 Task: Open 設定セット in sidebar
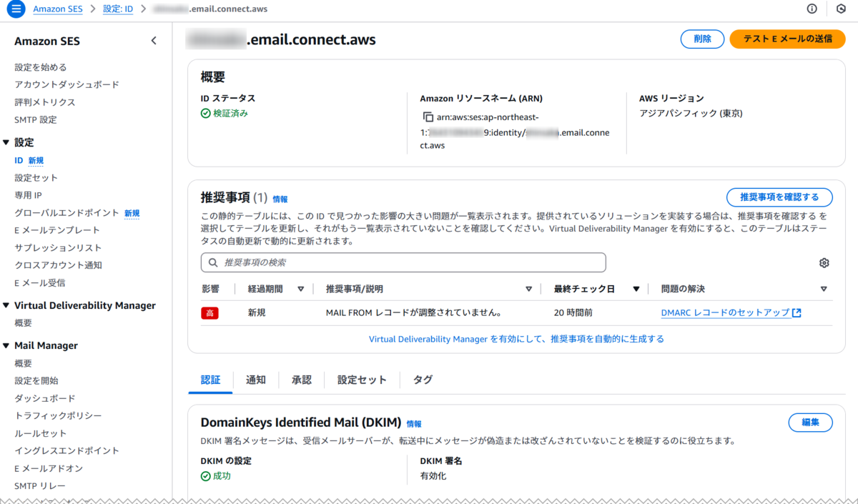[36, 177]
